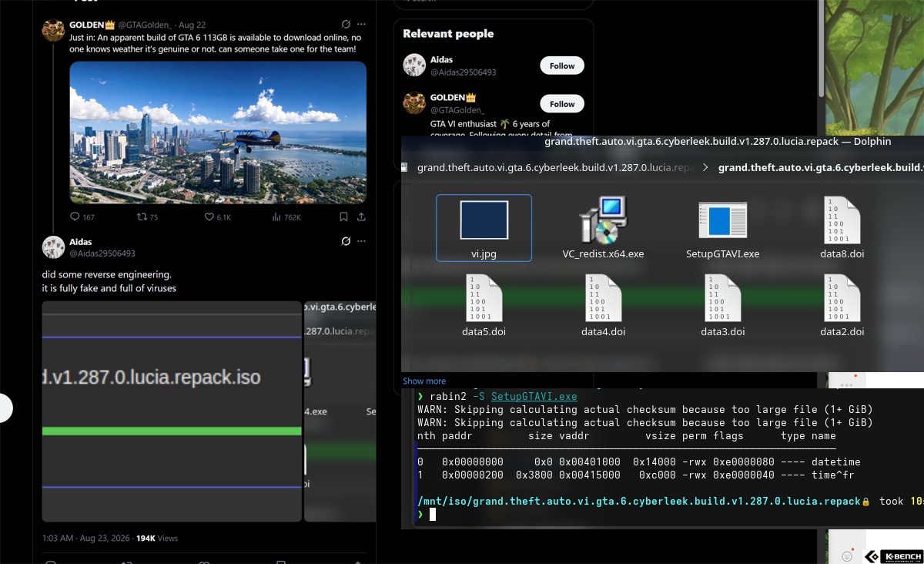Like GOLDEN's post showing 6.1K likes
924x564 pixels.
pos(218,217)
